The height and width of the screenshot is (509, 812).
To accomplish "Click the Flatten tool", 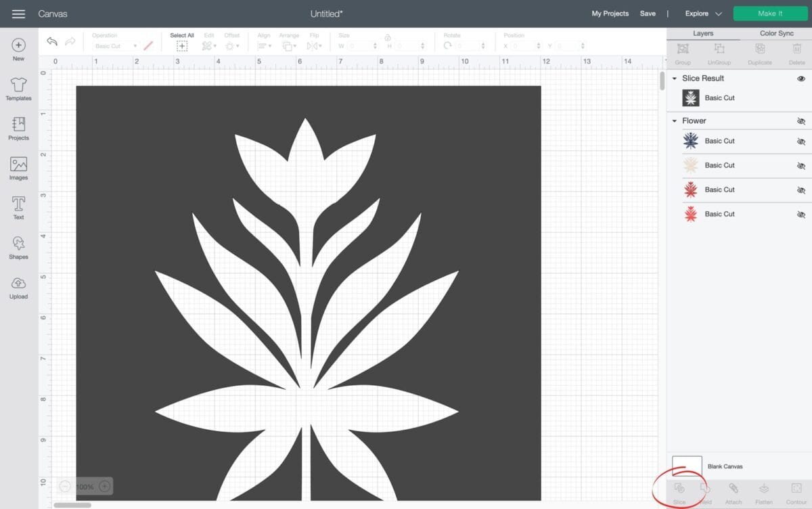I will tap(764, 493).
